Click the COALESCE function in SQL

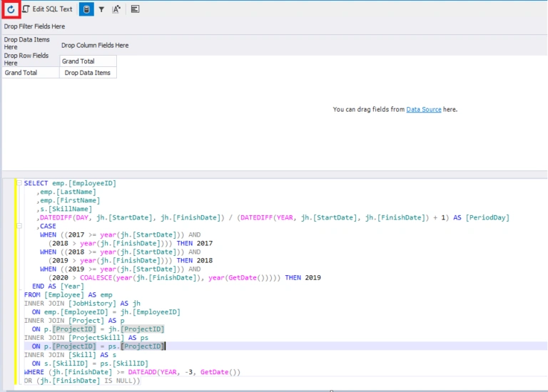tap(96, 277)
